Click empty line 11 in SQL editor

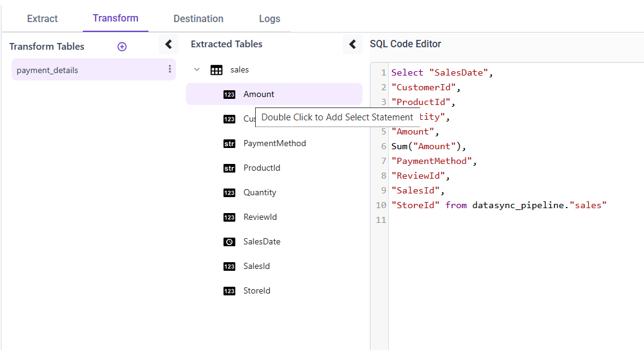[491, 220]
